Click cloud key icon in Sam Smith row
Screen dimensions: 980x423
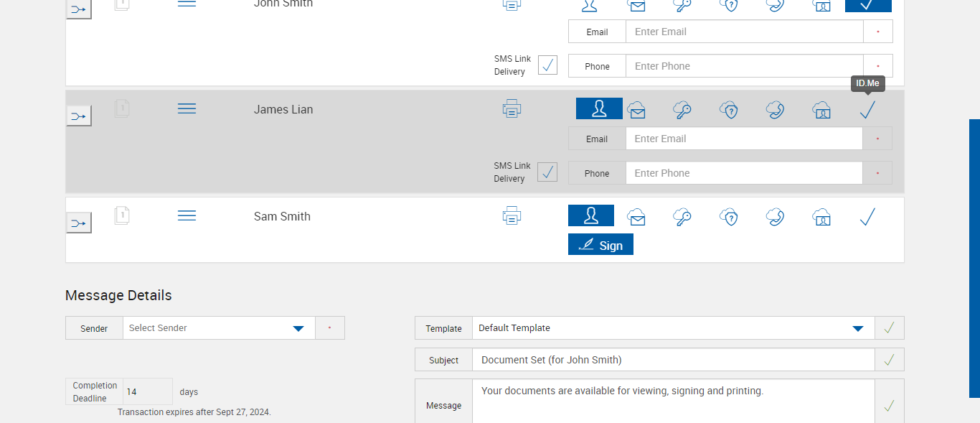[682, 217]
